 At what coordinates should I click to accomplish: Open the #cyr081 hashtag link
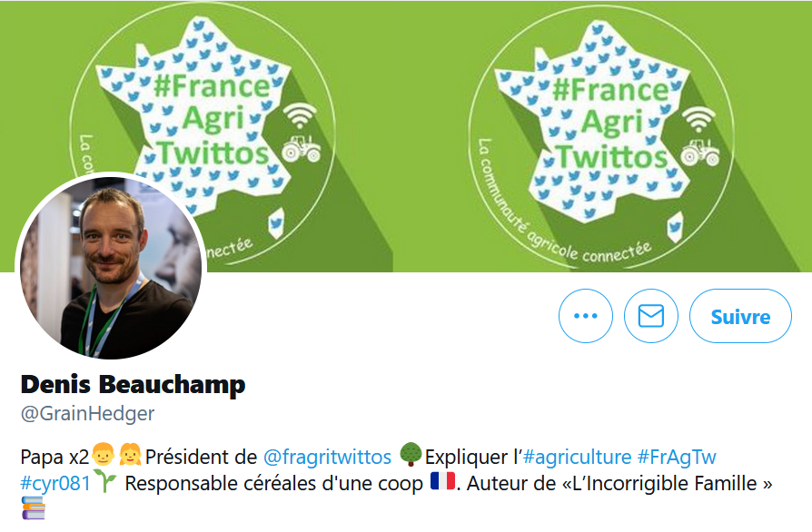click(x=55, y=483)
